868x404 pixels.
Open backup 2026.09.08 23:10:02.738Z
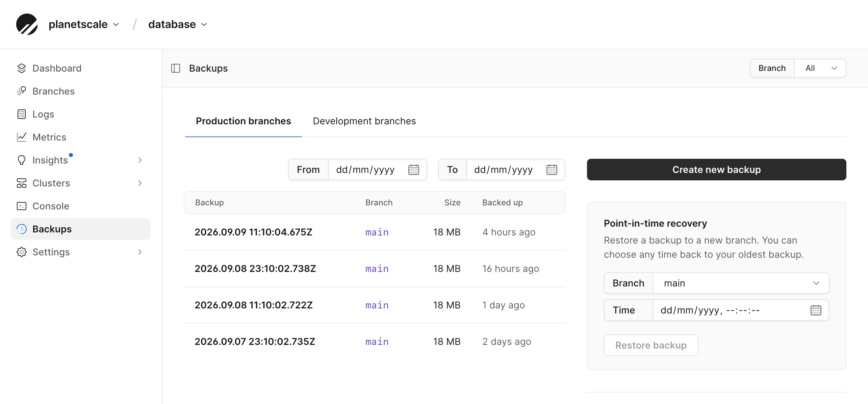[x=255, y=269]
